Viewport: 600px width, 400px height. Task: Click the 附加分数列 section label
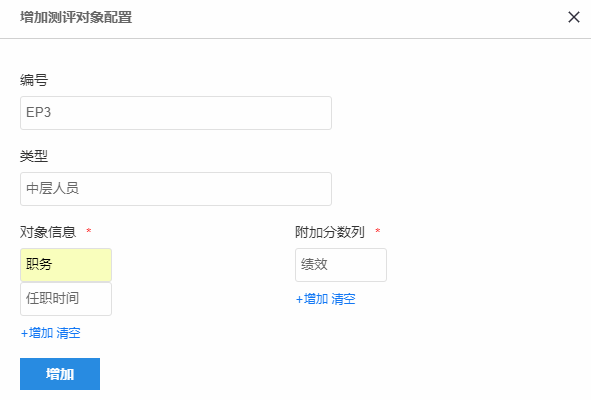[330, 232]
